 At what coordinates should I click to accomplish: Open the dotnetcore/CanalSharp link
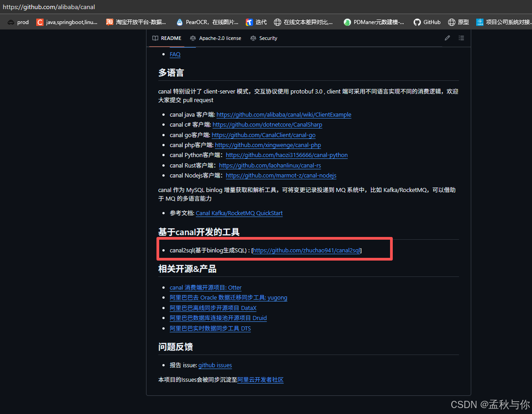point(267,125)
